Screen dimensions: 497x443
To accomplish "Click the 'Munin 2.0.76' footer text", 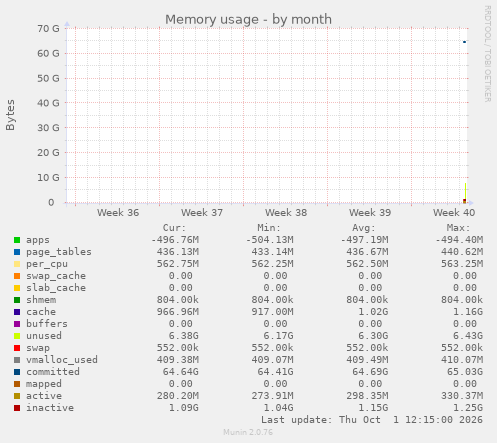I will [x=248, y=432].
